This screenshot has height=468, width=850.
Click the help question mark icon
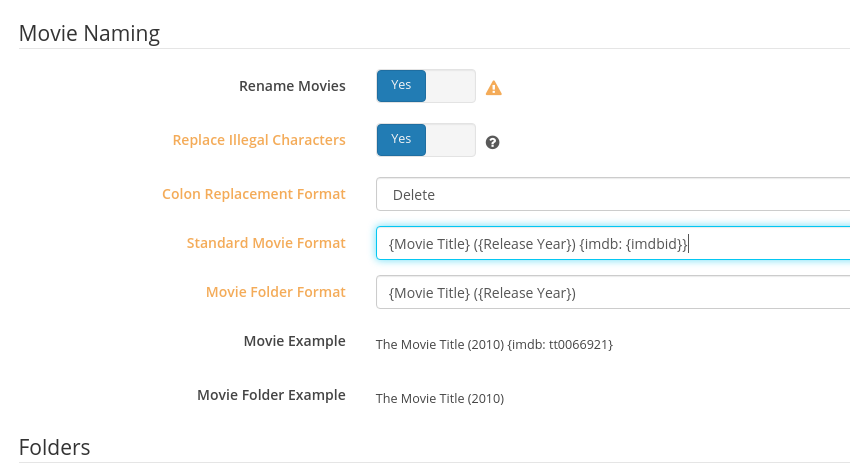pos(492,142)
